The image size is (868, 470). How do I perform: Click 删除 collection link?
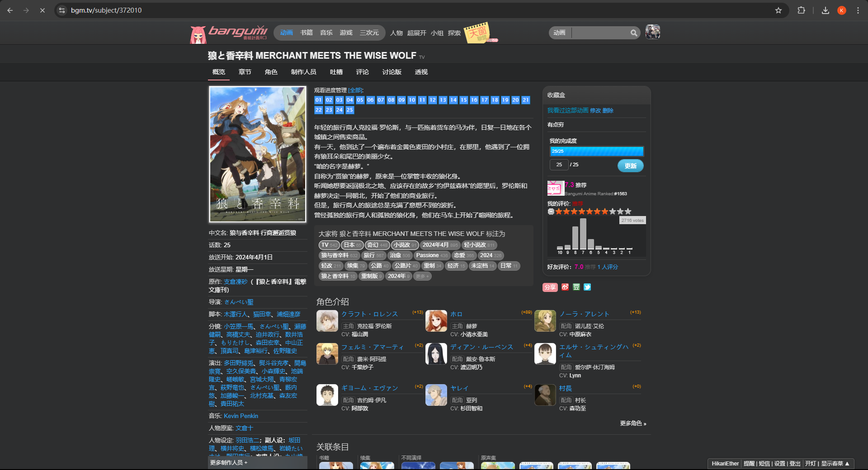(x=608, y=110)
